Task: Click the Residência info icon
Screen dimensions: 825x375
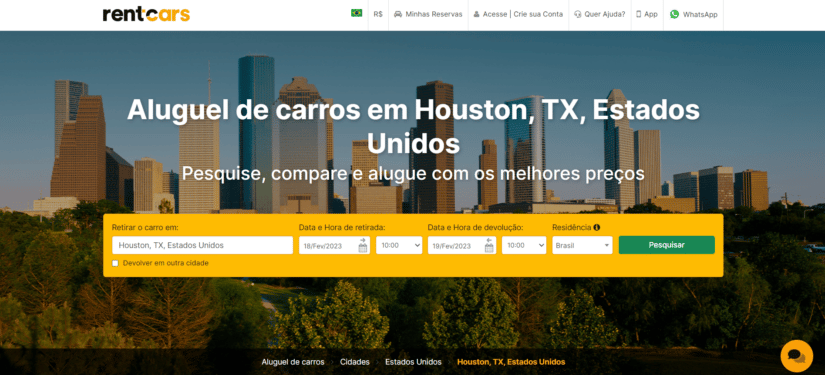Action: click(597, 228)
